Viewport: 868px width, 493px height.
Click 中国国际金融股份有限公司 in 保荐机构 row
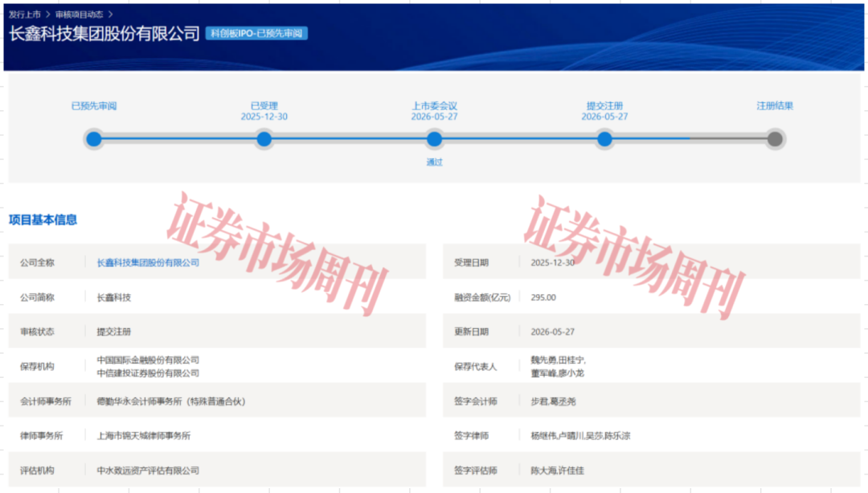click(x=148, y=360)
